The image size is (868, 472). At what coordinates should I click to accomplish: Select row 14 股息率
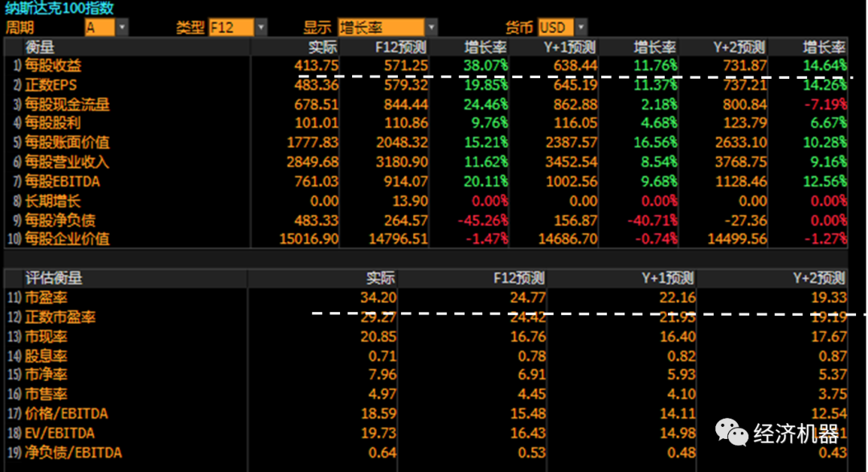(x=46, y=355)
